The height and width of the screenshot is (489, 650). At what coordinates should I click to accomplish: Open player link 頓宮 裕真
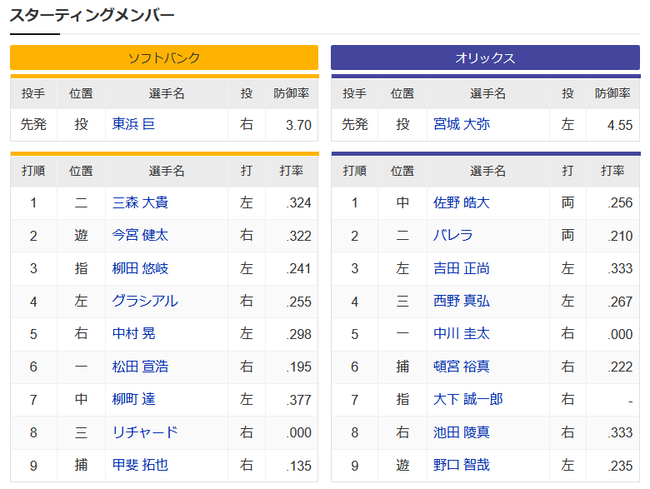point(461,366)
